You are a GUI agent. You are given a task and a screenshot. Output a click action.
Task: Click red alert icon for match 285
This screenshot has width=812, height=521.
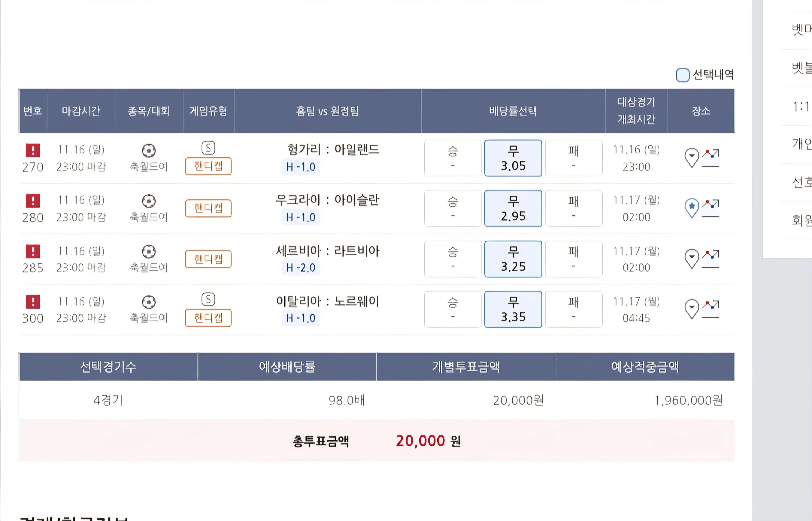pyautogui.click(x=33, y=251)
